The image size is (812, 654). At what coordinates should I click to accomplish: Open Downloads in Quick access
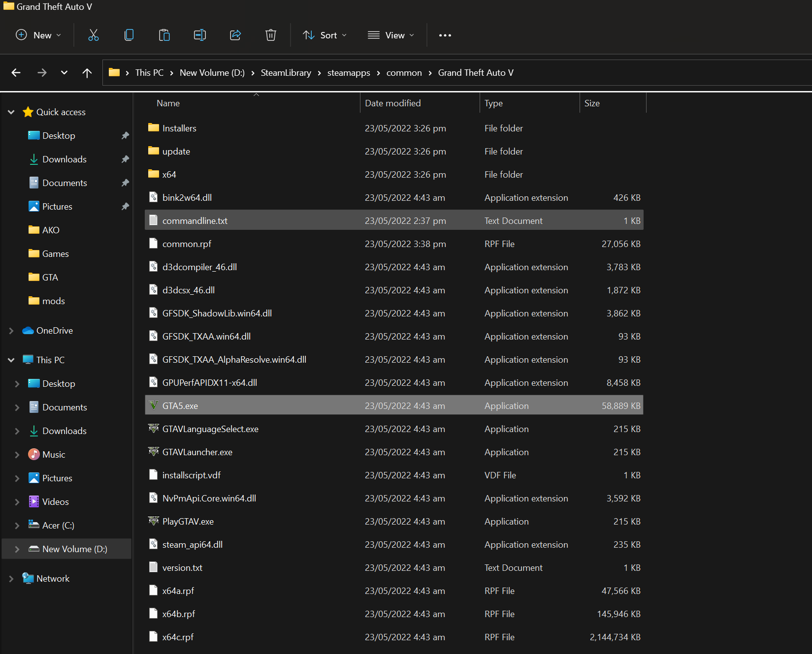65,159
